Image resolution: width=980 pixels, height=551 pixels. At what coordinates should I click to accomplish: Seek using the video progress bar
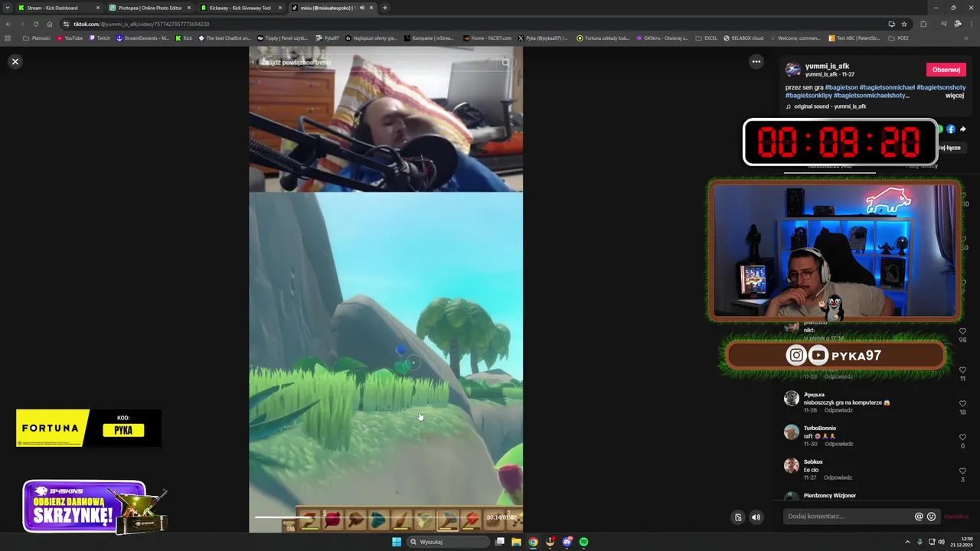[367, 517]
